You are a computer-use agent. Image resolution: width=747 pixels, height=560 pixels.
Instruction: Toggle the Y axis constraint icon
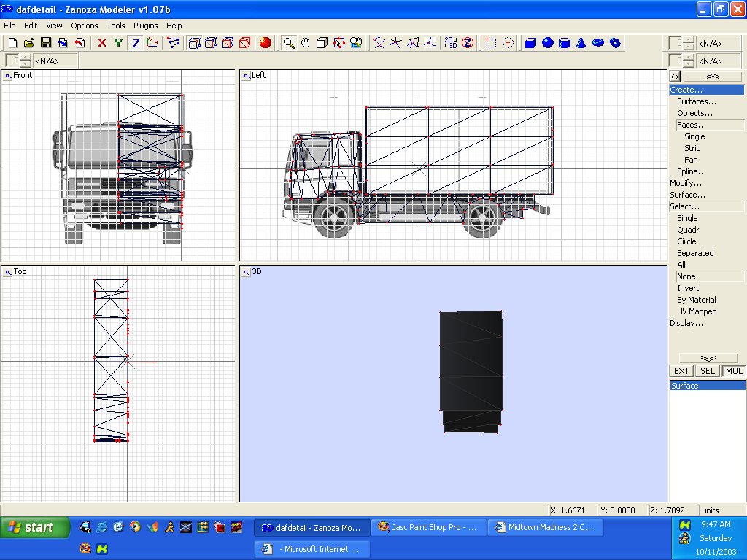pyautogui.click(x=118, y=43)
